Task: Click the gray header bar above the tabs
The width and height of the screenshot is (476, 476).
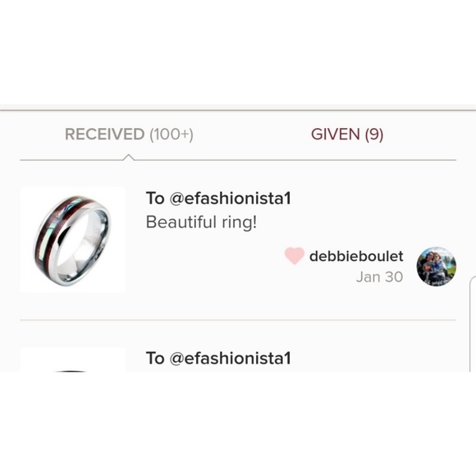Action: [238, 108]
